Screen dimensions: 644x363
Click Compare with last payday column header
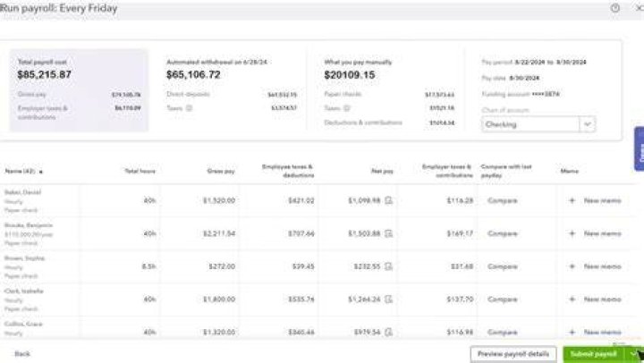[x=506, y=171]
